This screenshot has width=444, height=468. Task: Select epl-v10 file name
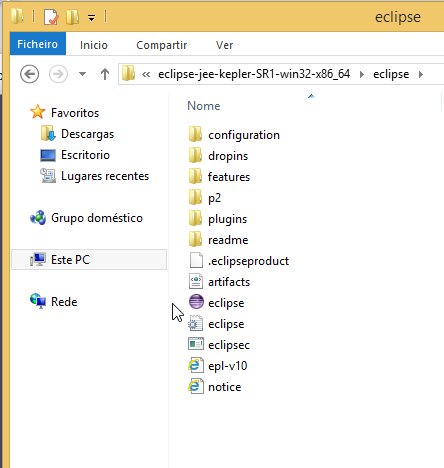(x=228, y=366)
